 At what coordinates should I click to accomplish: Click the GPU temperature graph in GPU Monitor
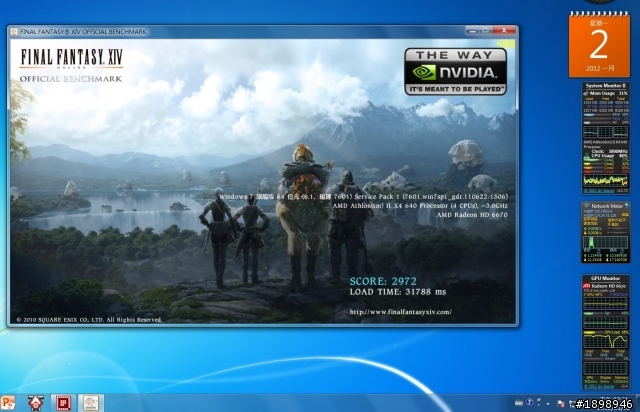[x=605, y=304]
